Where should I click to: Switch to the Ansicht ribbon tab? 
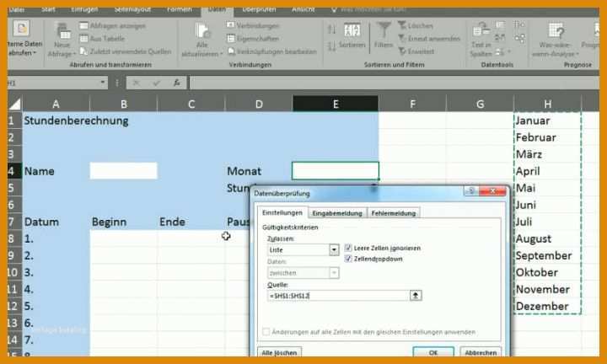(x=303, y=9)
